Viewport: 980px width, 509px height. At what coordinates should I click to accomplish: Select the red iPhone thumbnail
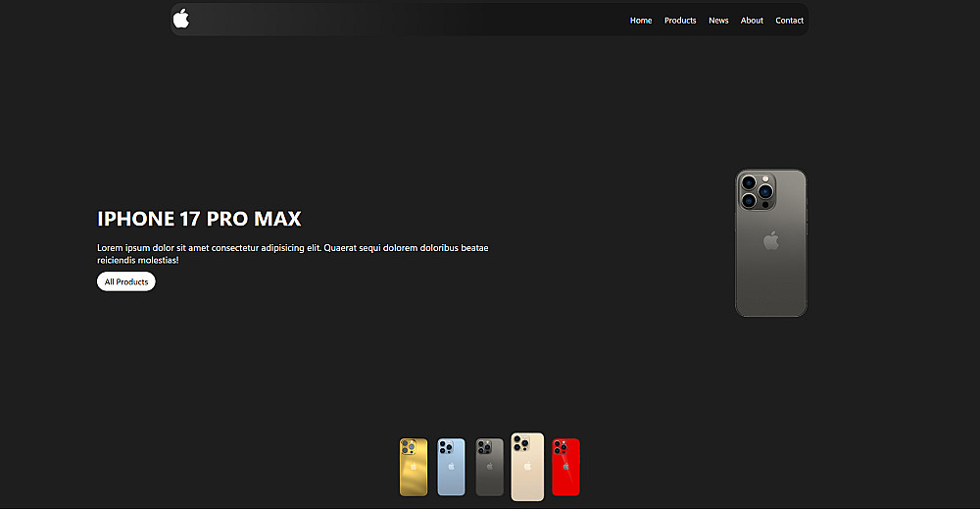coord(565,467)
